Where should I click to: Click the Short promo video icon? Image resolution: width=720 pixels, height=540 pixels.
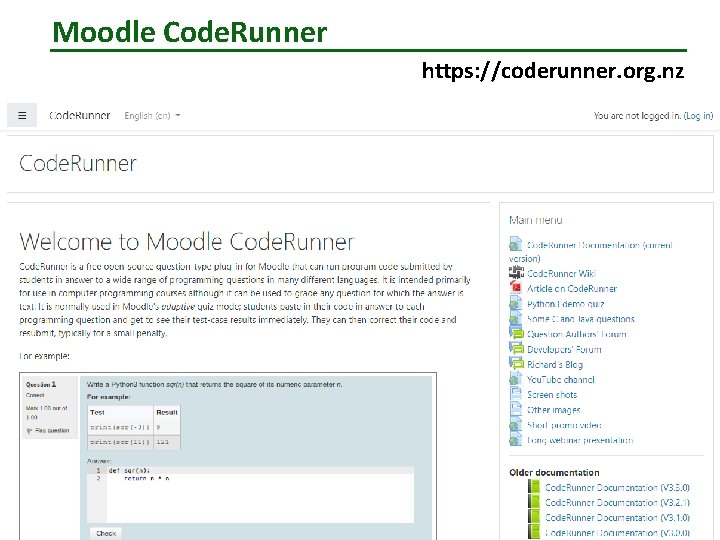(515, 424)
